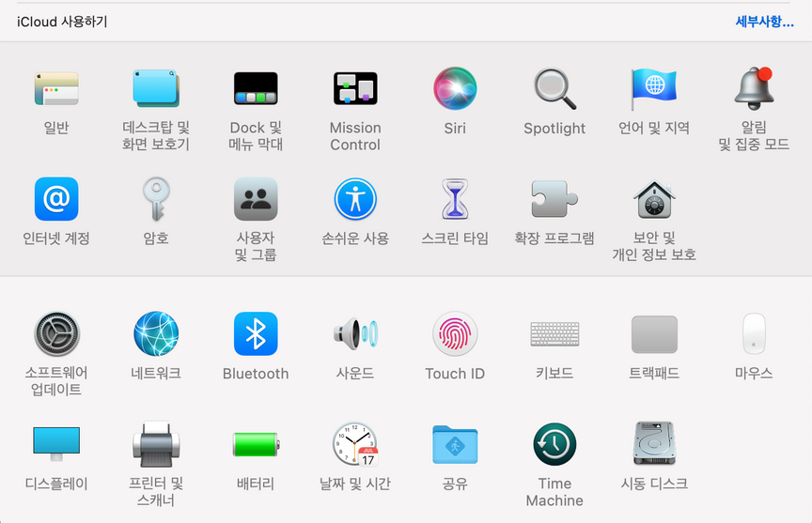Open Touch ID fingerprint icon
This screenshot has width=812, height=523.
pos(455,334)
